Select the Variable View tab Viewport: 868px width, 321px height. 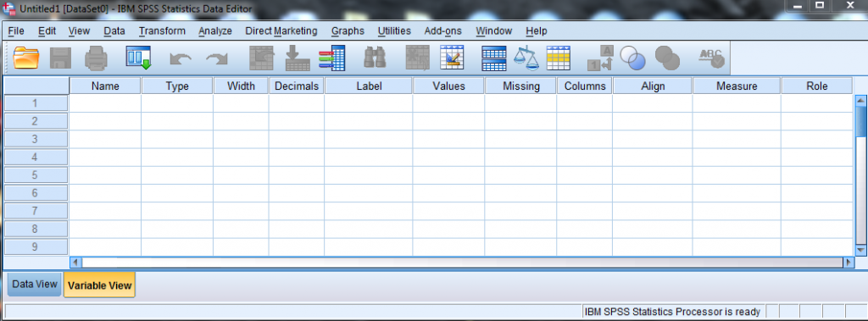point(100,285)
